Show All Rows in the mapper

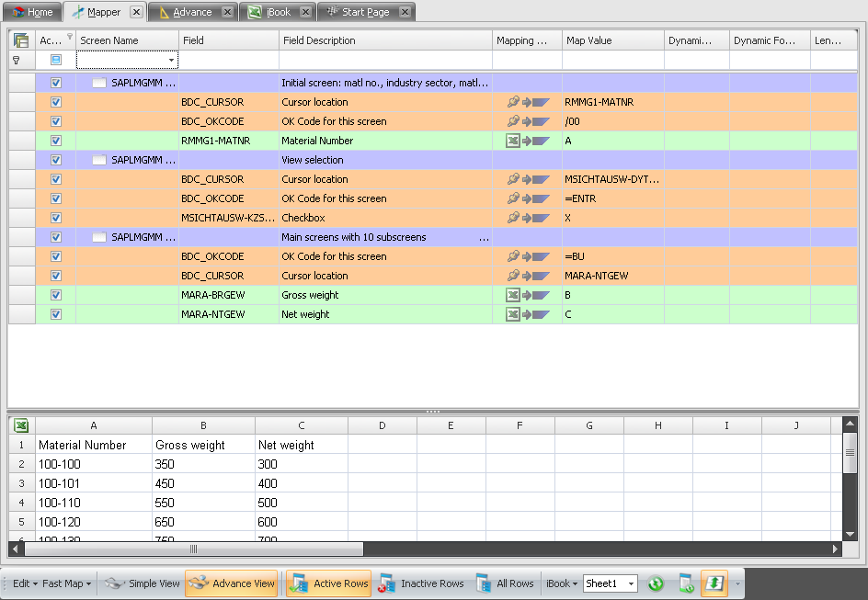tap(504, 583)
